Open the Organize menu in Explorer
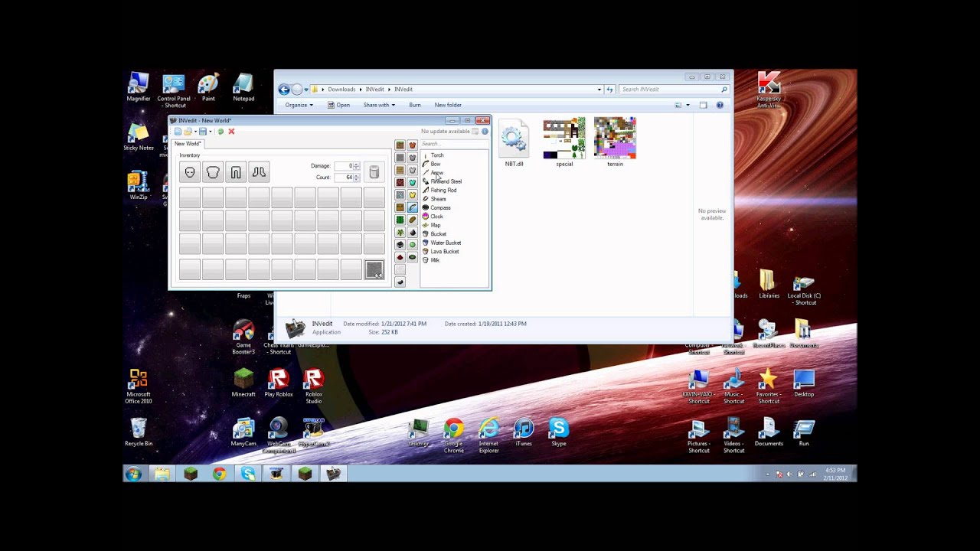 [x=299, y=105]
